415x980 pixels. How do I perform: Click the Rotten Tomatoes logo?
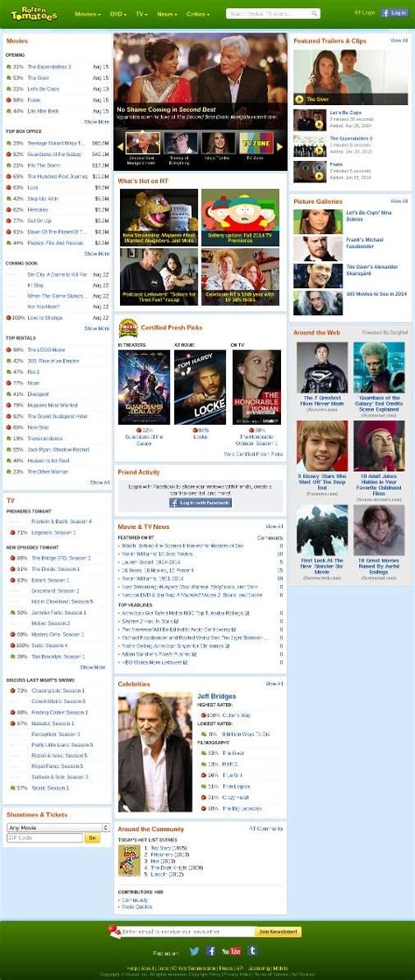coord(34,13)
